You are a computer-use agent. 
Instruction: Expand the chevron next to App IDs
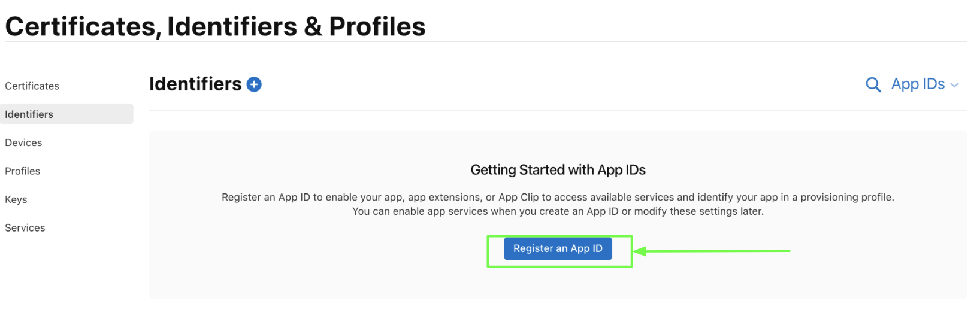click(x=955, y=85)
